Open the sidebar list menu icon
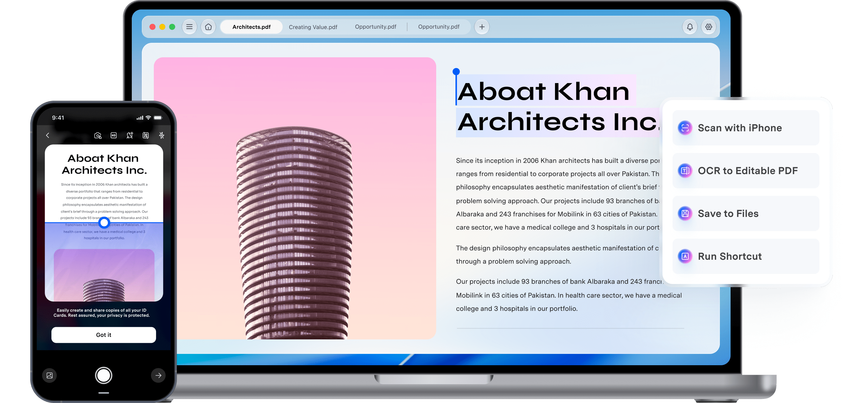 pos(189,26)
